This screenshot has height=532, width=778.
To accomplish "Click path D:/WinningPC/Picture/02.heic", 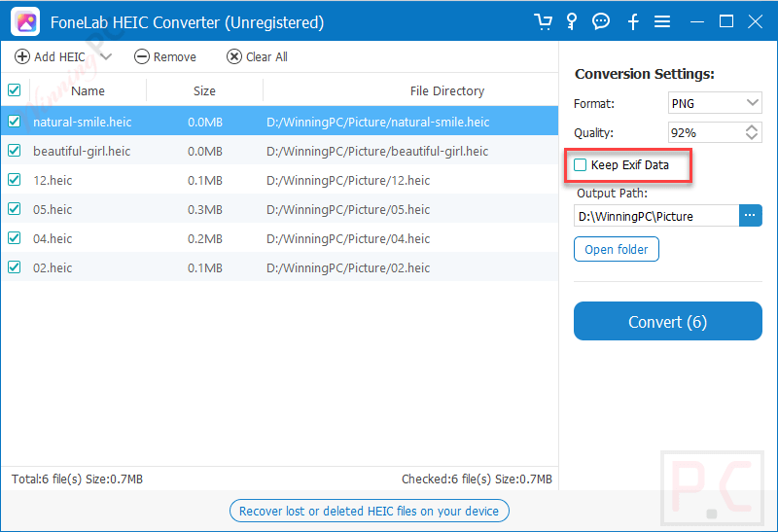I will pyautogui.click(x=348, y=268).
